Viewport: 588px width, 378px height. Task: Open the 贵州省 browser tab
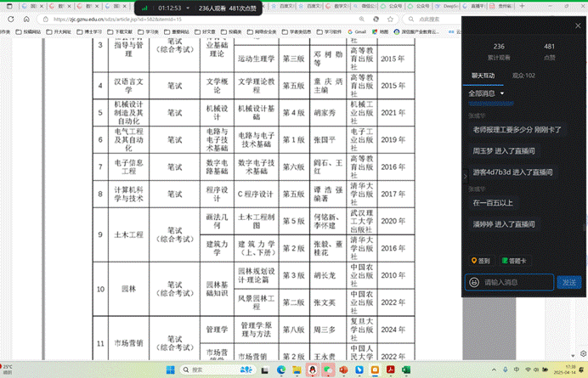(502, 6)
